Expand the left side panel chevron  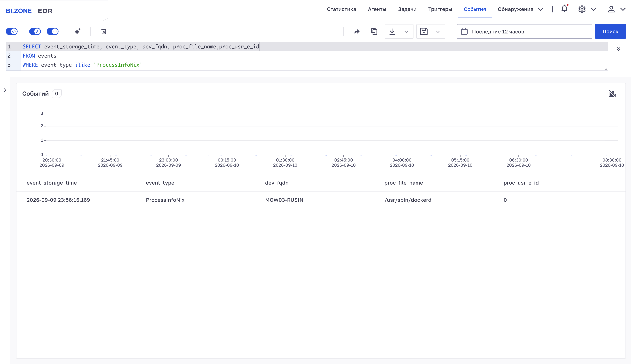pyautogui.click(x=5, y=90)
